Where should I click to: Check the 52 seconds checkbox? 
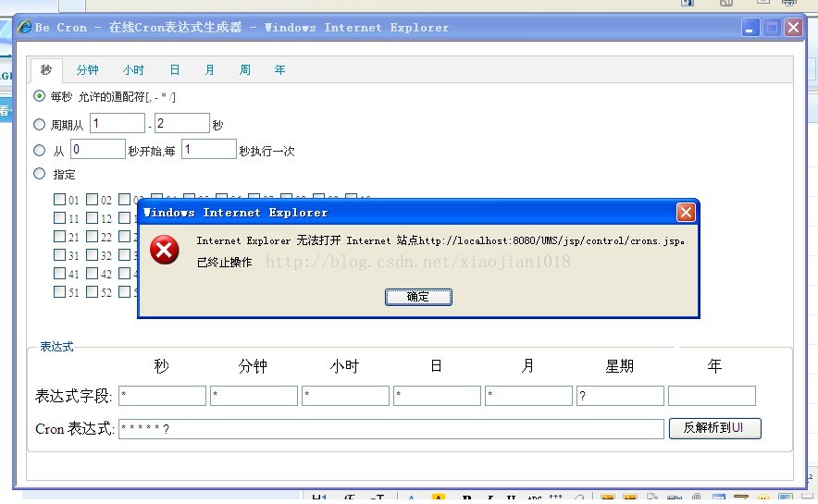click(x=92, y=292)
